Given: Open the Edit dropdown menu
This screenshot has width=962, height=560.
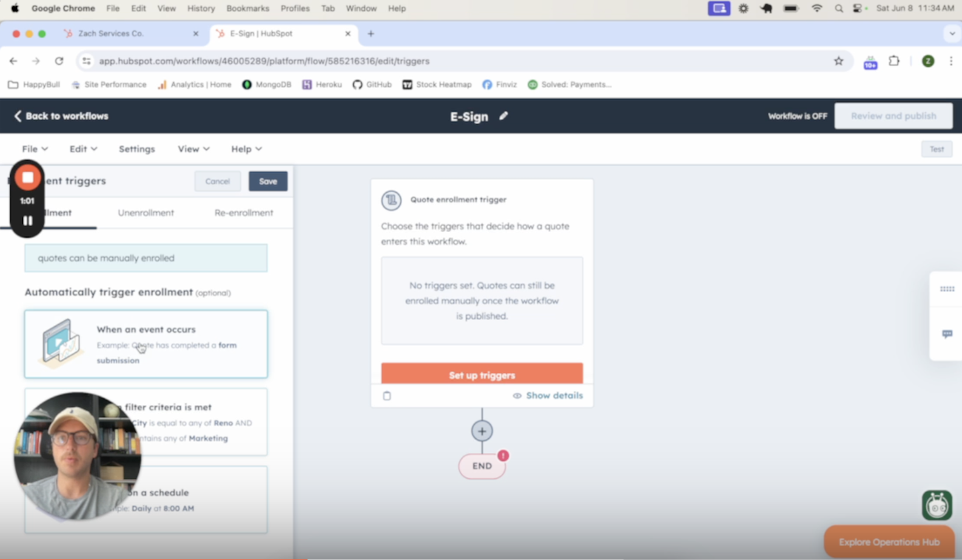Looking at the screenshot, I should point(83,149).
